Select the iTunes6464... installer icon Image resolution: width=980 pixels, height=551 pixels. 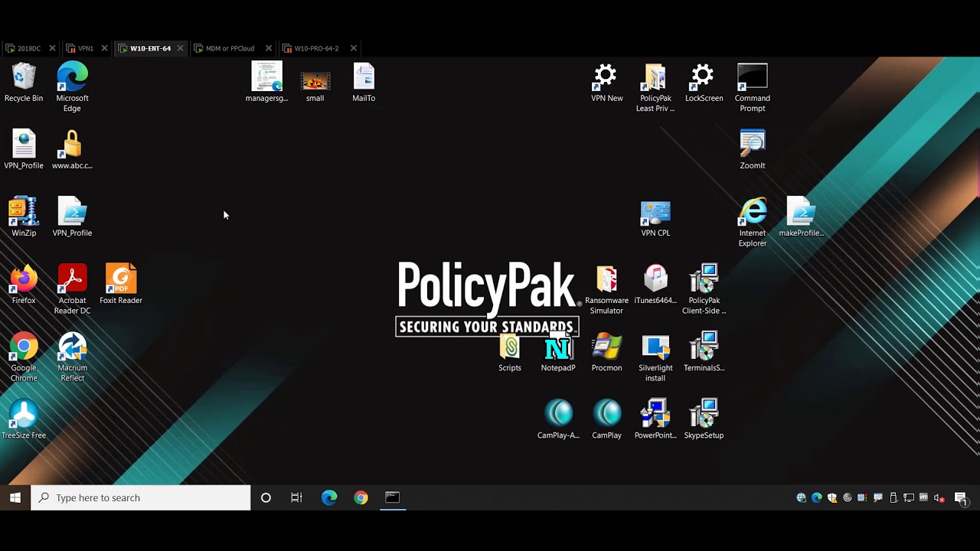tap(655, 285)
